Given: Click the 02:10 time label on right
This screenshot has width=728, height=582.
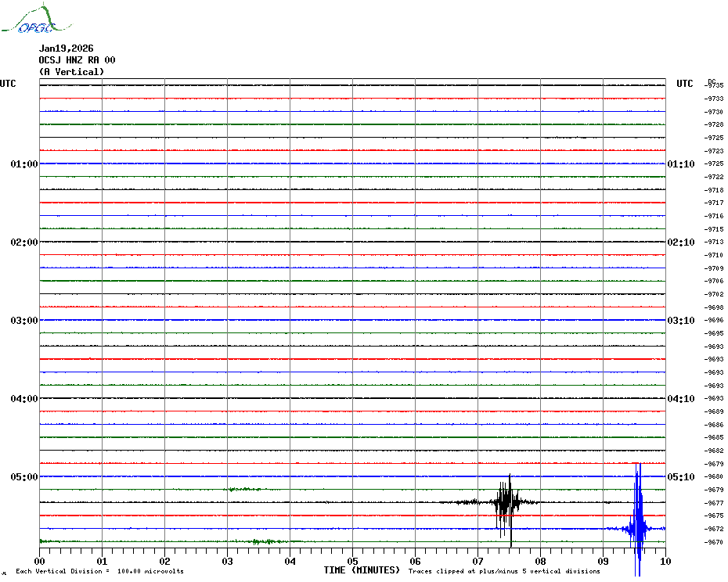Looking at the screenshot, I should click(x=680, y=242).
